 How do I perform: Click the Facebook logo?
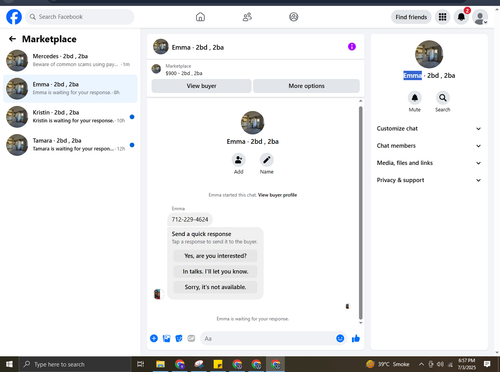[14, 17]
